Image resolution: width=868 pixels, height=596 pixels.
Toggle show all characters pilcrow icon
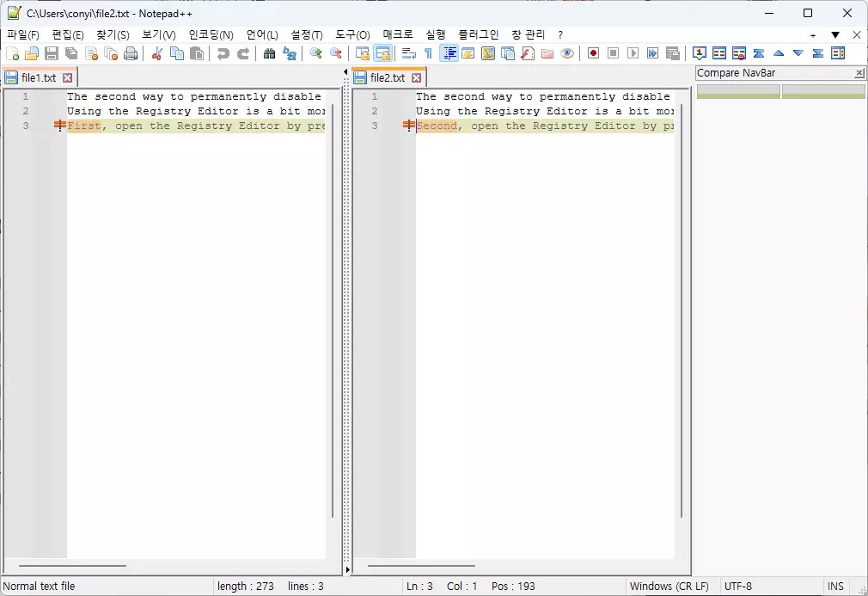[429, 53]
